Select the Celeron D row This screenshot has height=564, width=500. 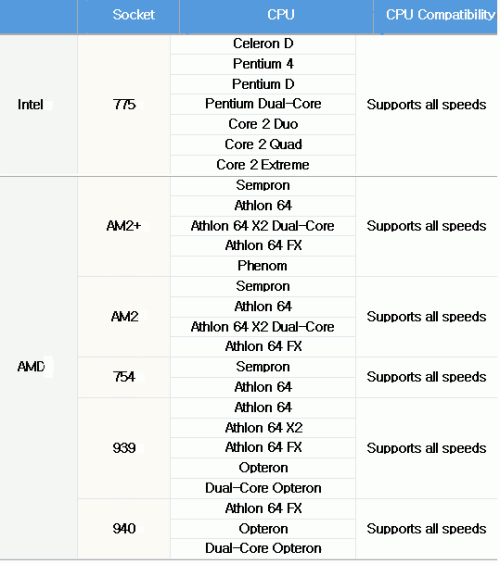[263, 44]
